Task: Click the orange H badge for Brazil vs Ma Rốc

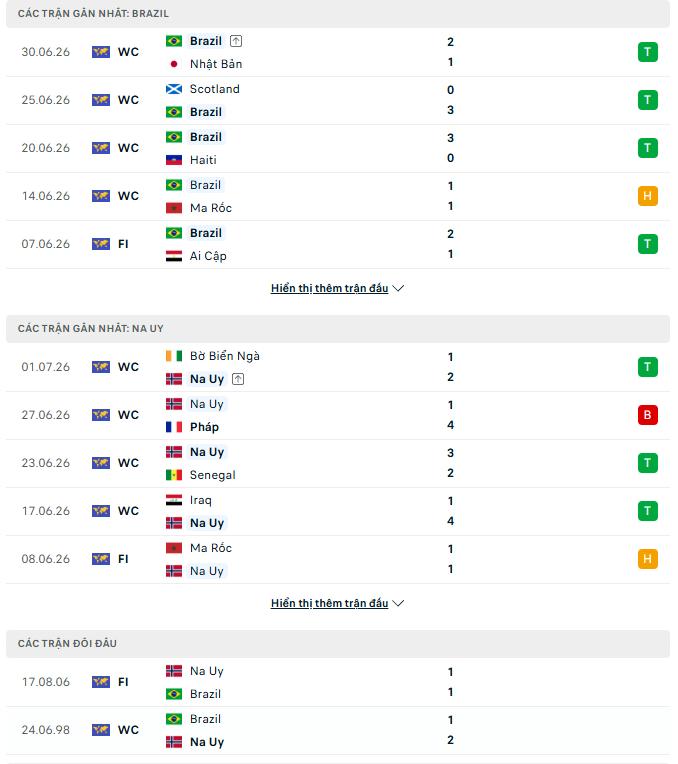Action: 647,196
